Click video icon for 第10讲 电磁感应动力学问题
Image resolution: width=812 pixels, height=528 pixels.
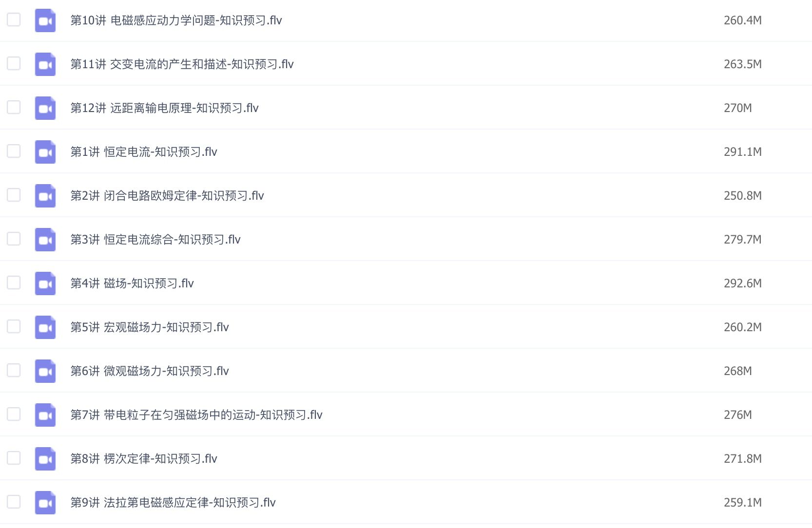[45, 20]
